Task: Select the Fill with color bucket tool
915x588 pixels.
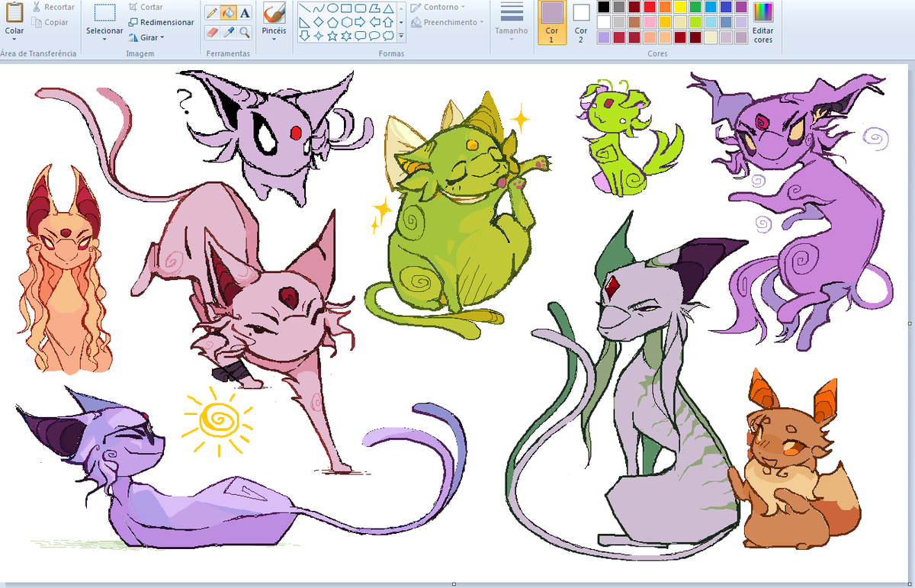Action: click(x=228, y=13)
